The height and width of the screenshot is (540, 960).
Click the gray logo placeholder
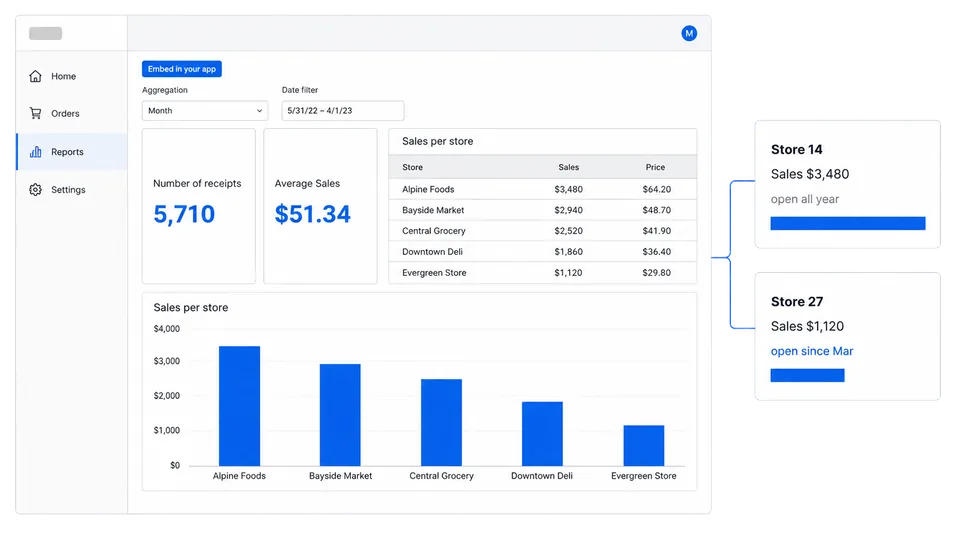45,33
